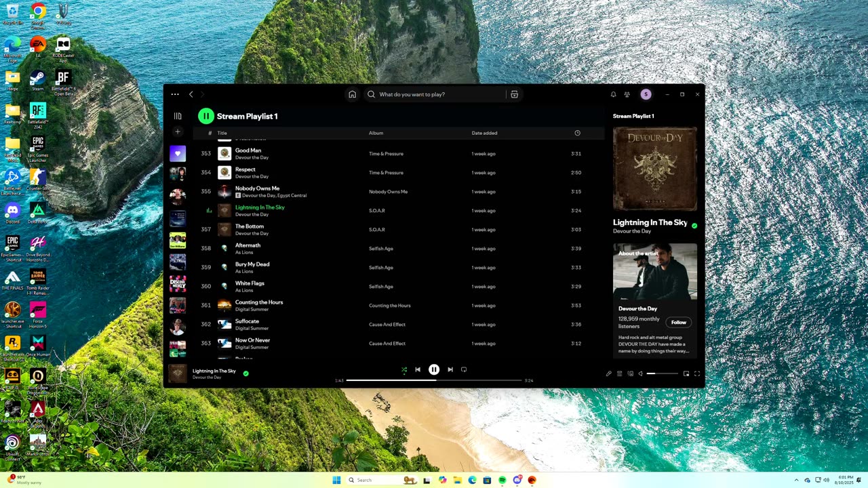Enter full screen mode
This screenshot has width=868, height=488.
[697, 373]
